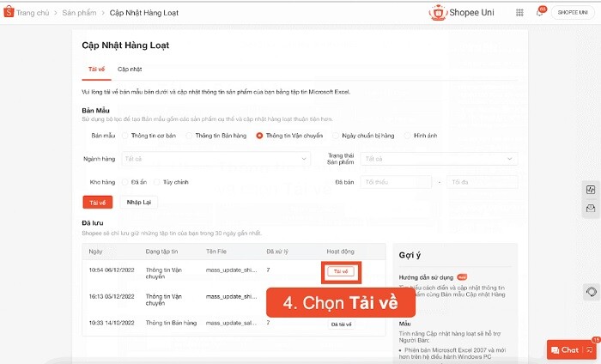
Task: Select Thông tin Bán hàng radio
Action: 189,136
